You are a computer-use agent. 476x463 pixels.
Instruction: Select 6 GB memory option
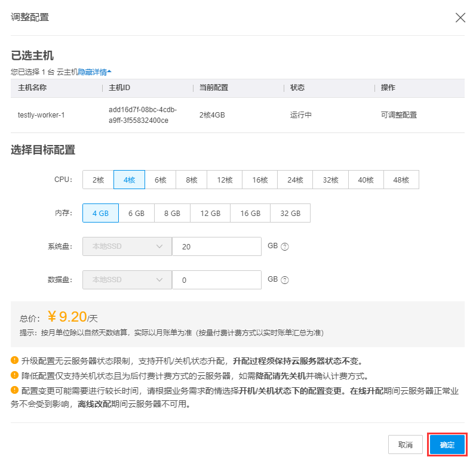click(136, 213)
